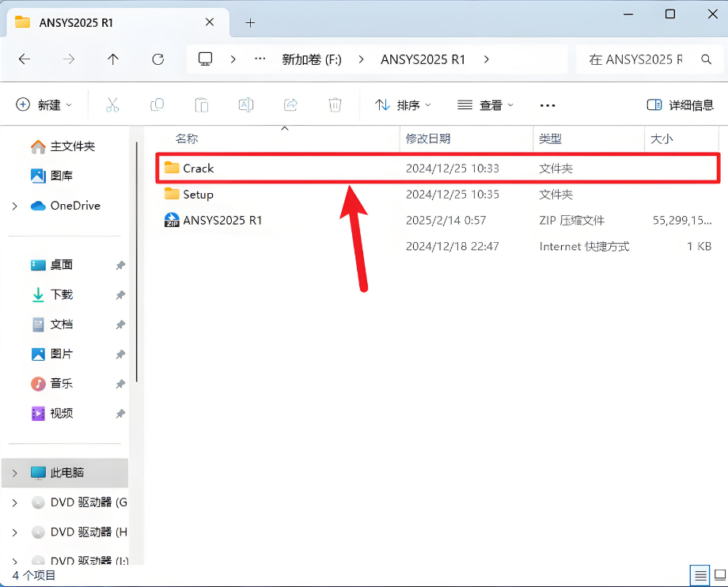Click the forward navigation arrow
This screenshot has width=728, height=587.
pos(69,59)
